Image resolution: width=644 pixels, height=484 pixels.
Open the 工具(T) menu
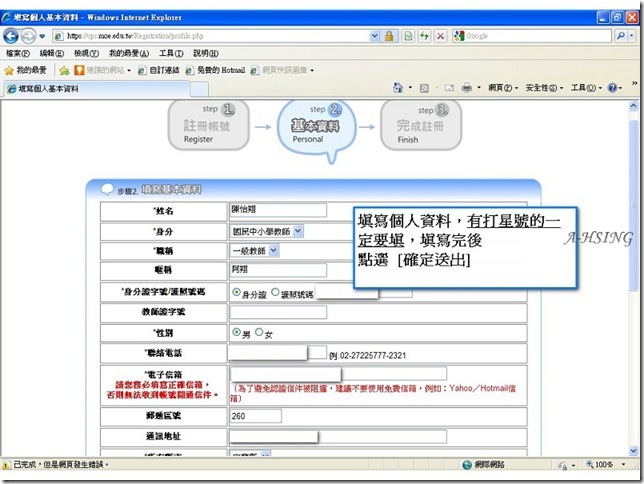171,53
